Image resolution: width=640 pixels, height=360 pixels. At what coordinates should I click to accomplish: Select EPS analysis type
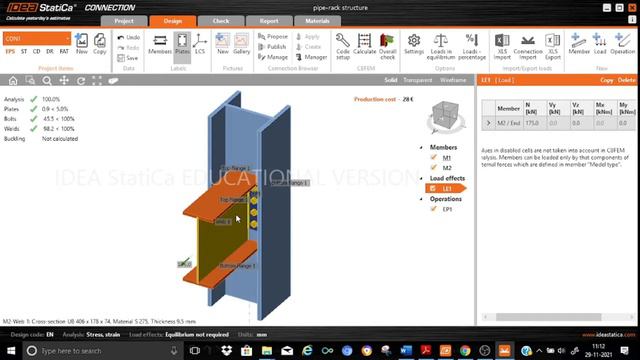pyautogui.click(x=10, y=51)
